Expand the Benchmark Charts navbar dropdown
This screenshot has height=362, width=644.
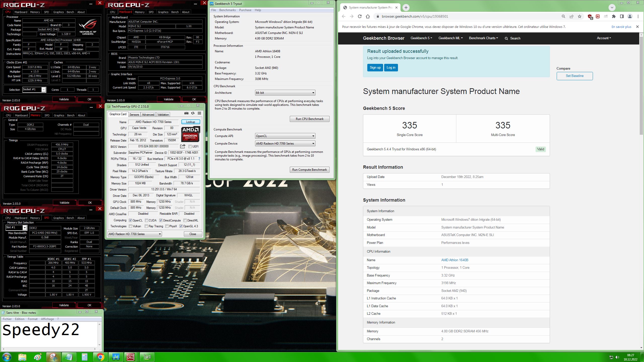[x=483, y=38]
